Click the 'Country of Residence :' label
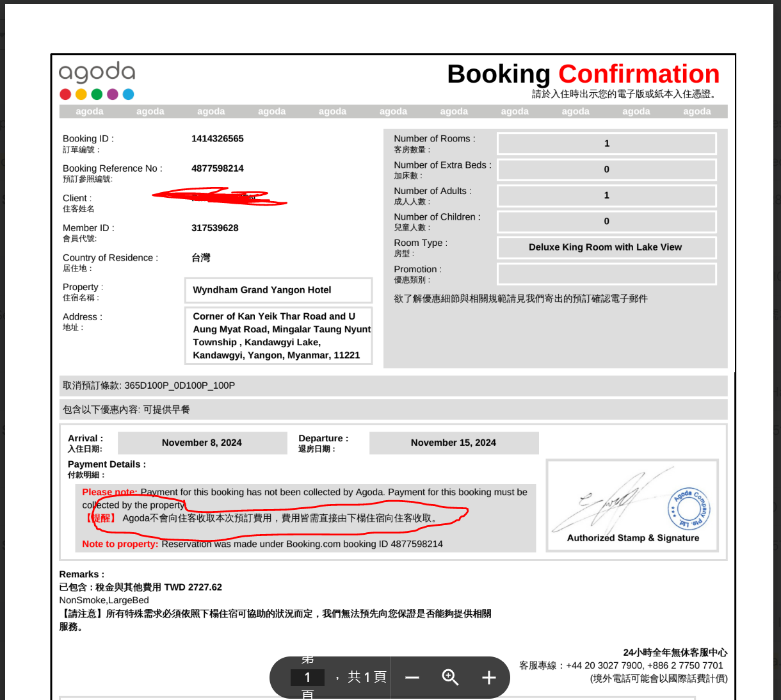The width and height of the screenshot is (781, 700). pos(110,257)
